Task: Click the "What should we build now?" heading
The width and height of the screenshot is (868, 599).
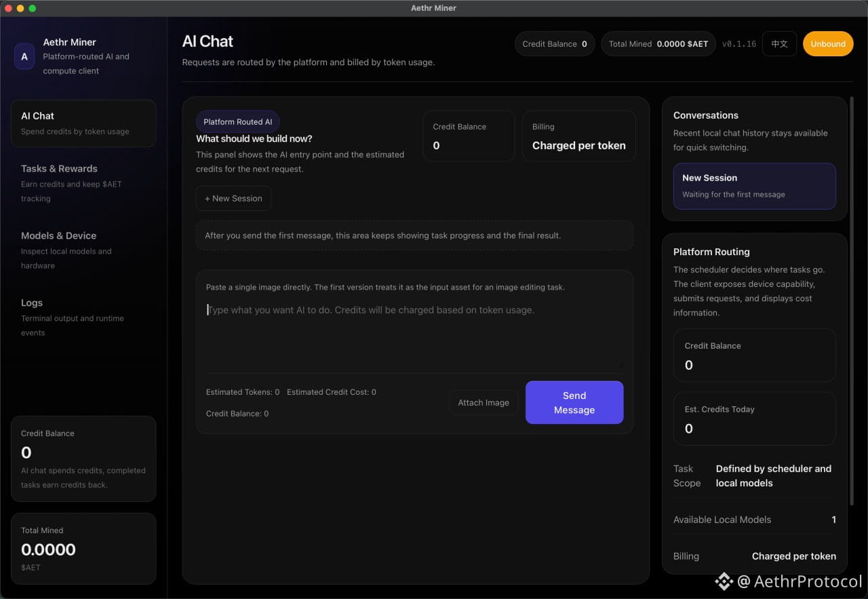Action: click(x=254, y=138)
